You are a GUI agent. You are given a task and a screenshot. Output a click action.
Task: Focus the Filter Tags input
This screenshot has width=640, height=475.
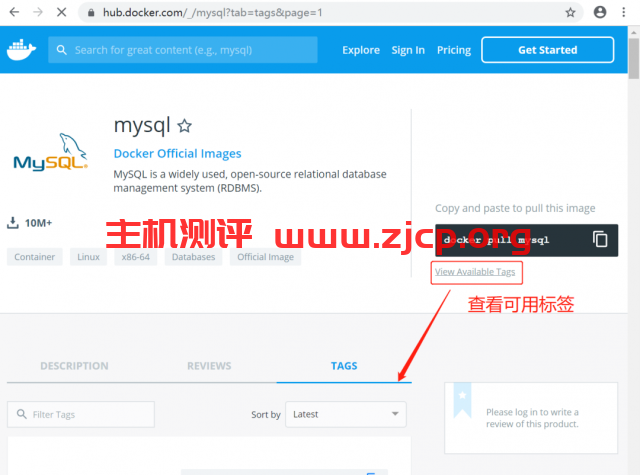(x=81, y=414)
